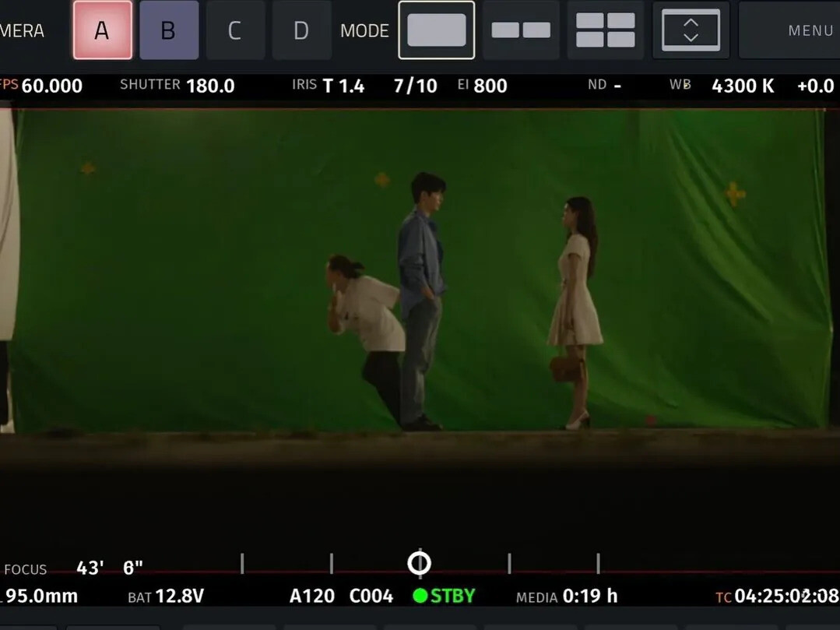Tap the IRIS T 1.4 value
This screenshot has height=630, width=840.
[x=329, y=86]
